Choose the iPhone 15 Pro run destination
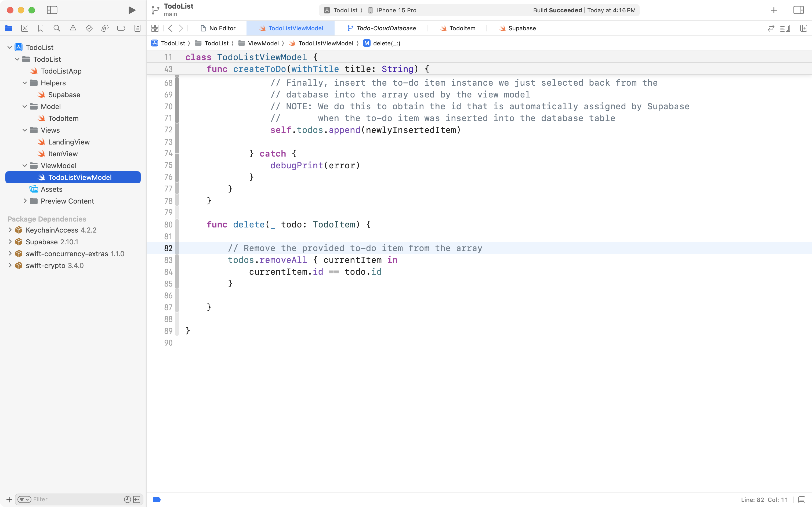The height and width of the screenshot is (507, 812). point(396,10)
